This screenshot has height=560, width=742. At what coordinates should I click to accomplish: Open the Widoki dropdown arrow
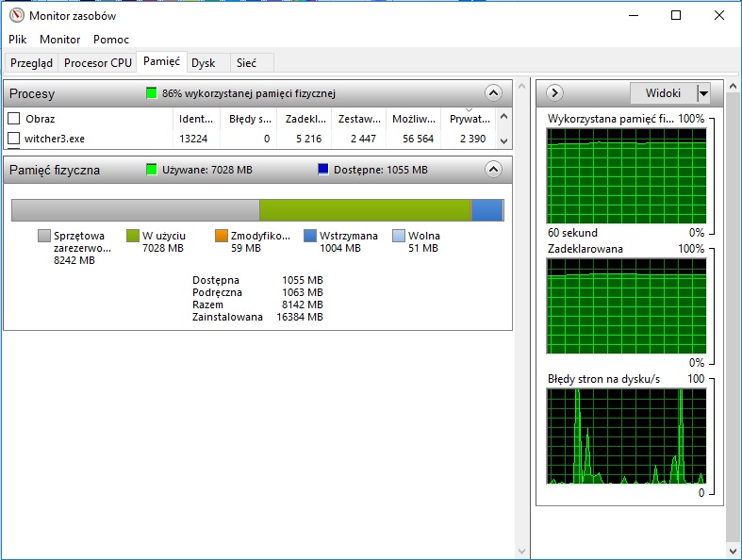point(703,93)
